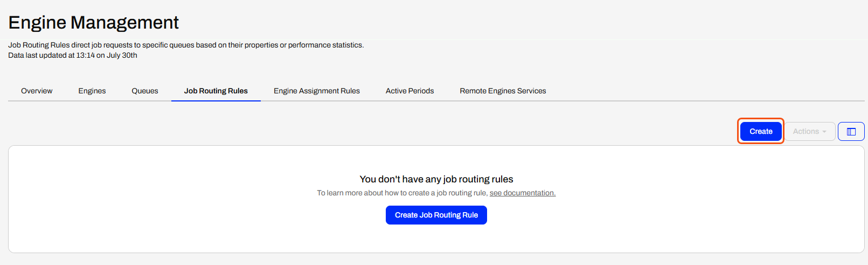Go to the Queues tab

coord(145,91)
